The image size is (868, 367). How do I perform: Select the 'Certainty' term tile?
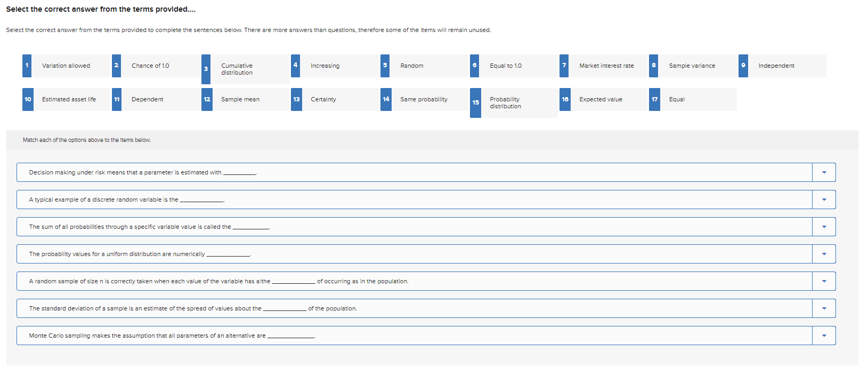pos(335,99)
